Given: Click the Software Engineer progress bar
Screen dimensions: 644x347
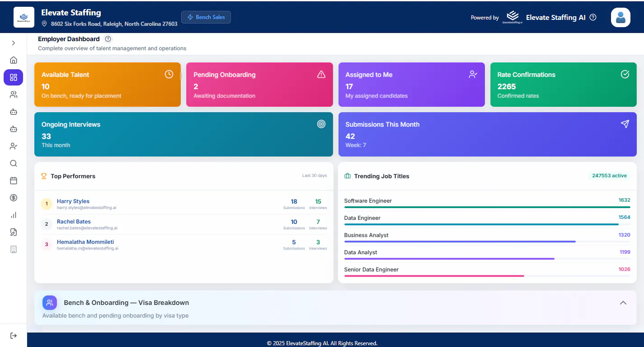Looking at the screenshot, I should [x=487, y=207].
